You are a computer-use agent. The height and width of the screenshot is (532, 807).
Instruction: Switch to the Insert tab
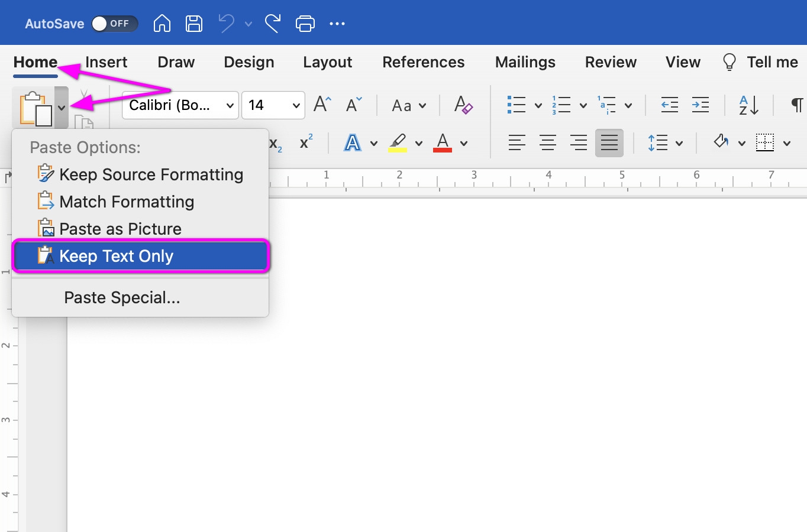106,62
